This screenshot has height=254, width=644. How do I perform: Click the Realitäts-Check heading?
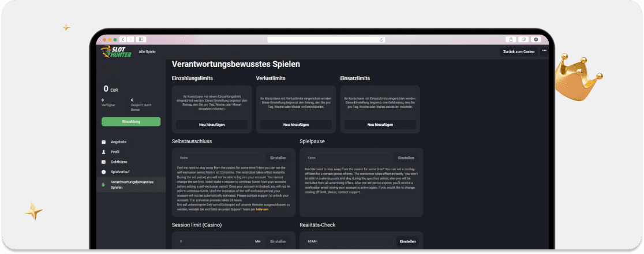pos(317,225)
